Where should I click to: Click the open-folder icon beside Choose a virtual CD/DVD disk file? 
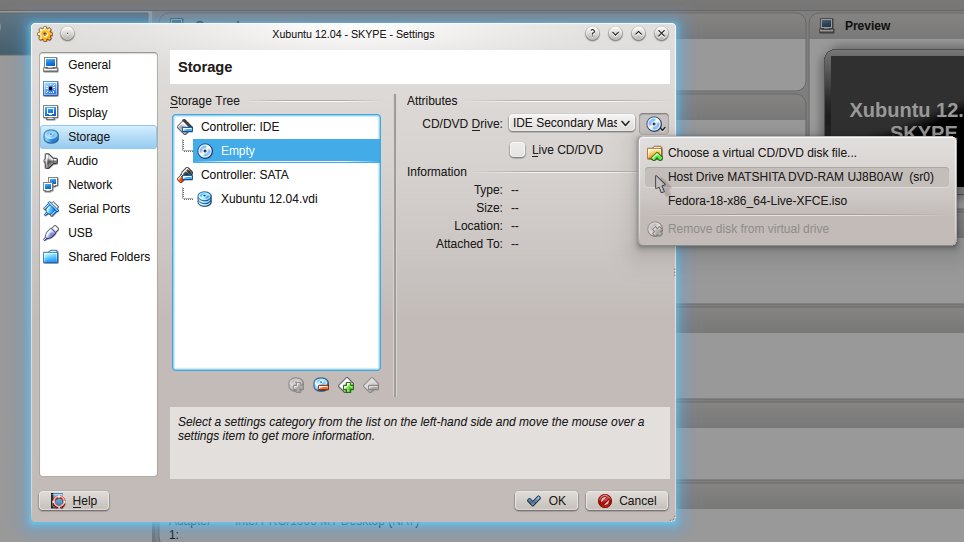tap(655, 153)
